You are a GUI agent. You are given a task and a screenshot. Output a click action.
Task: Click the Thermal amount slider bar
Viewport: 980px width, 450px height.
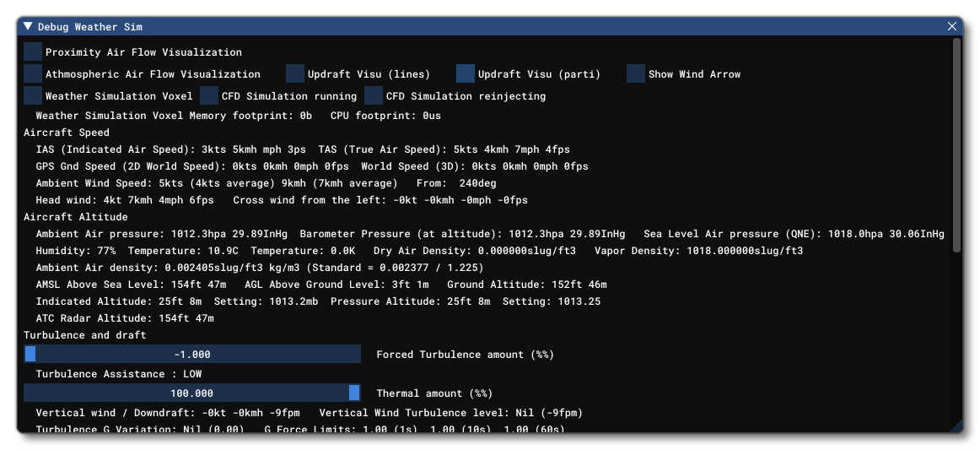(192, 393)
